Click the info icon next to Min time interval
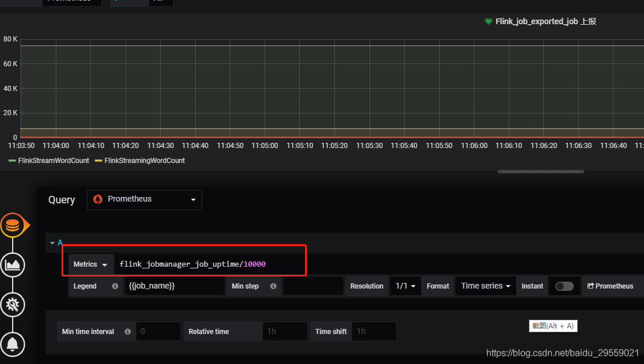 point(127,331)
